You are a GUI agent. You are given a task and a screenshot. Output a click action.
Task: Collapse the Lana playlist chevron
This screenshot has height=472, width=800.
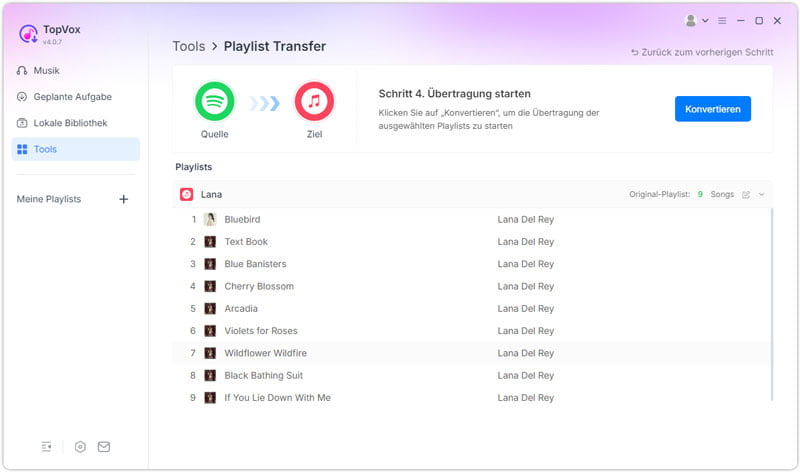point(762,194)
